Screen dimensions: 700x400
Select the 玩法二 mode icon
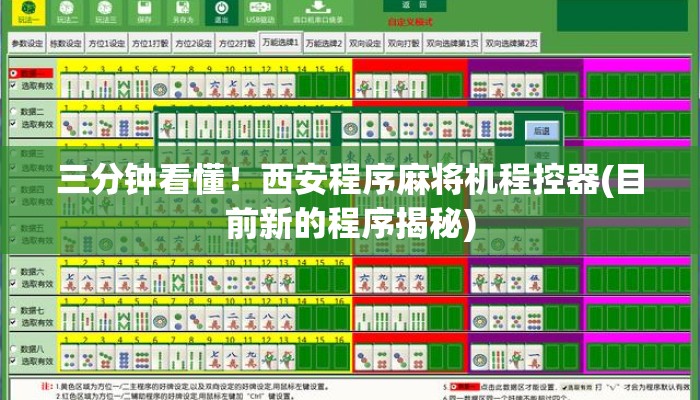click(x=67, y=12)
